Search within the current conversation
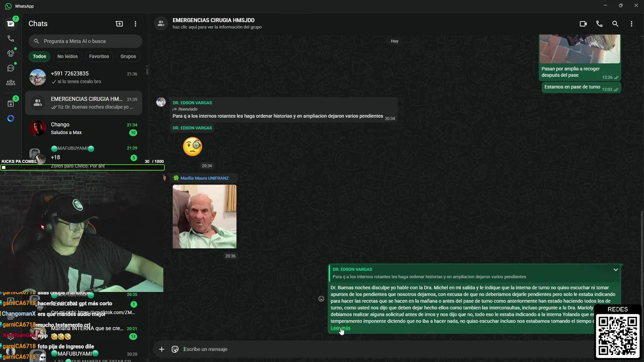 click(x=615, y=24)
